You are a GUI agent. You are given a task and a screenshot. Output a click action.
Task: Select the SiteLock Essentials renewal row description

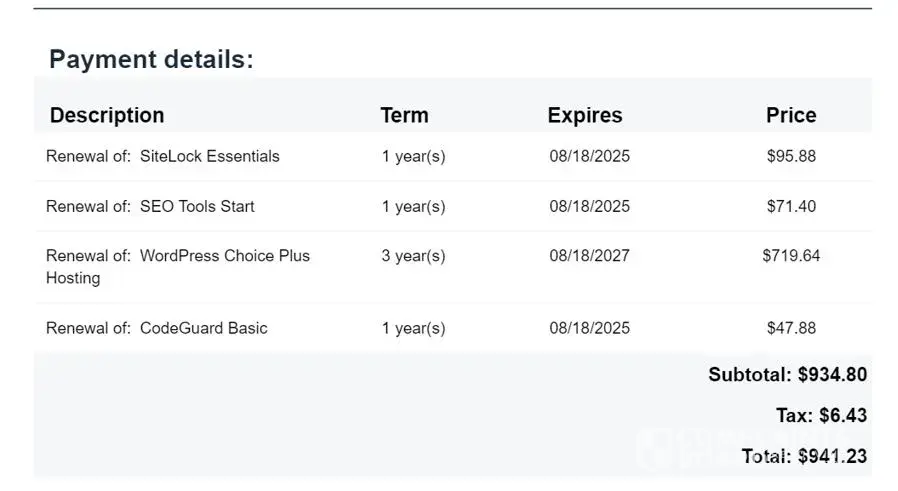(x=163, y=156)
